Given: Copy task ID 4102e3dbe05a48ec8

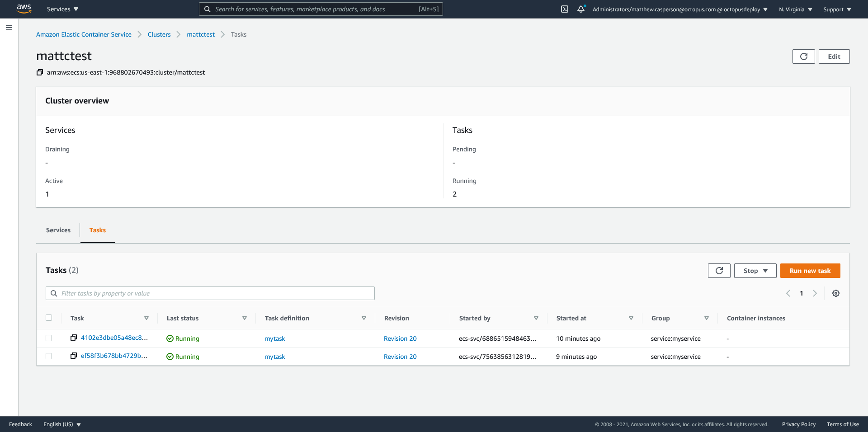Looking at the screenshot, I should [x=74, y=338].
